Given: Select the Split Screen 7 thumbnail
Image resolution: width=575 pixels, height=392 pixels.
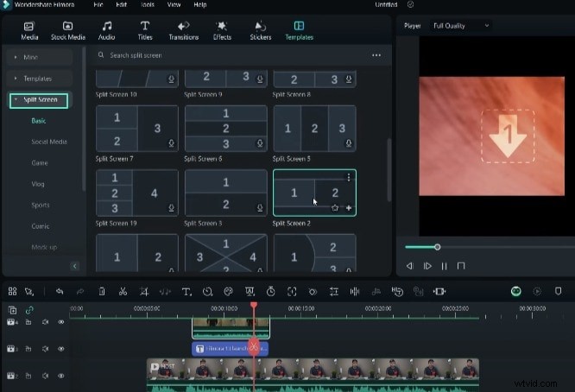Looking at the screenshot, I should tap(137, 129).
